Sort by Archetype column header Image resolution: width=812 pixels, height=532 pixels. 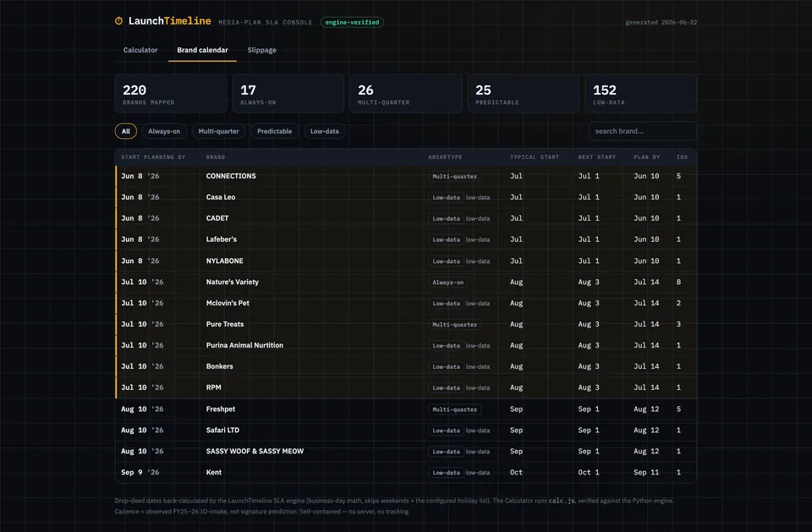click(x=446, y=157)
